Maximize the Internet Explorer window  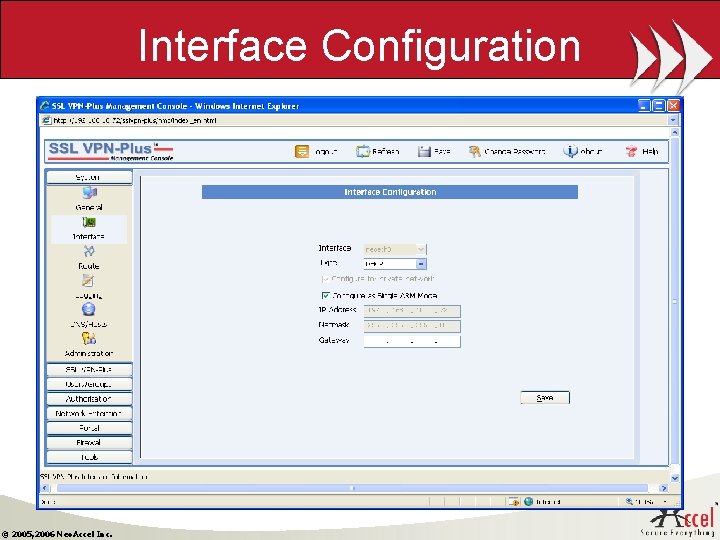(659, 106)
